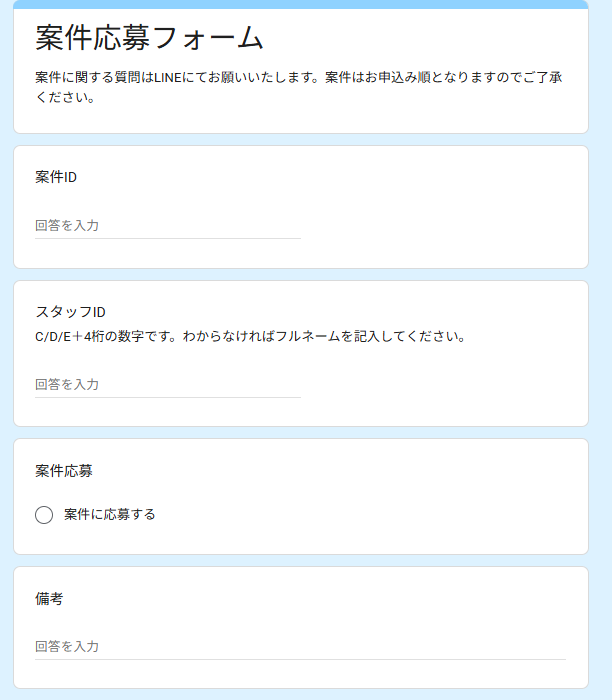Click the 案件ID question label
This screenshot has width=612, height=700.
tap(56, 178)
